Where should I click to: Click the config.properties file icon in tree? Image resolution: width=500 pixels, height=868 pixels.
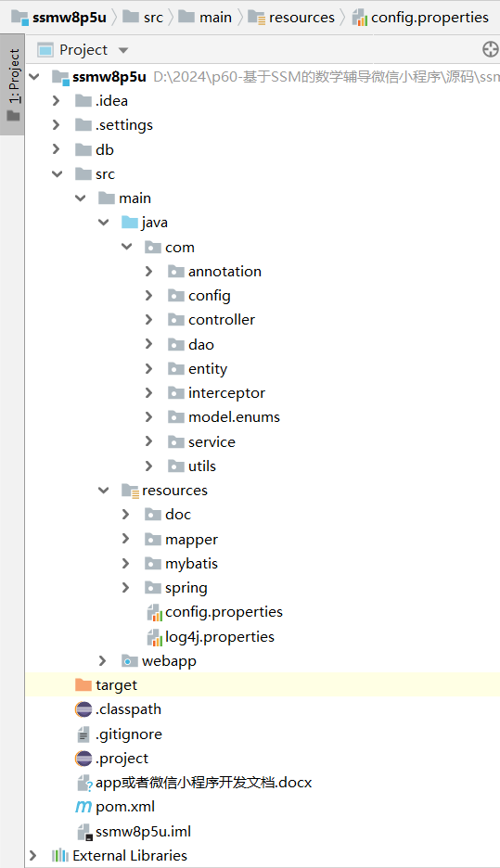[154, 612]
